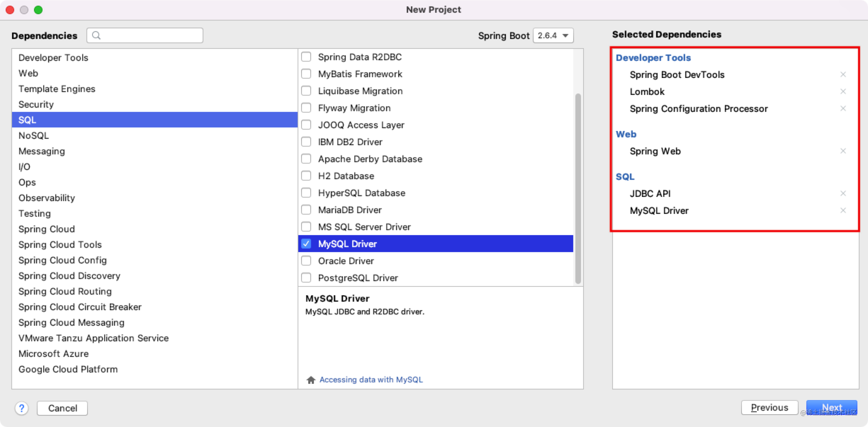Remove Lombok from selected dependencies
Image resolution: width=868 pixels, height=427 pixels.
[x=843, y=91]
